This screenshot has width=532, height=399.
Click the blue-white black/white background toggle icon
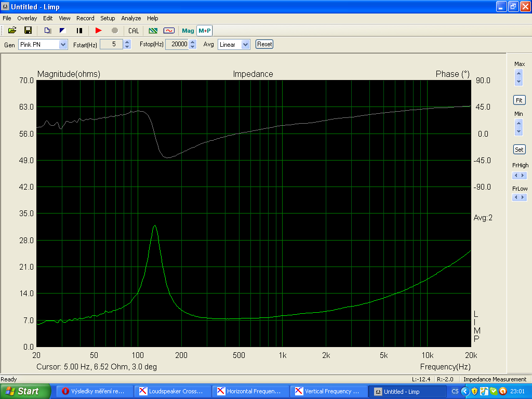[62, 31]
